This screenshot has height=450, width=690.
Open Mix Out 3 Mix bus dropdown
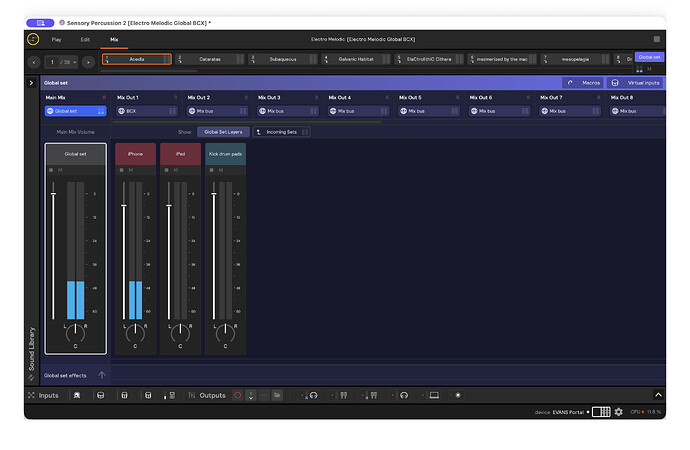[x=288, y=111]
